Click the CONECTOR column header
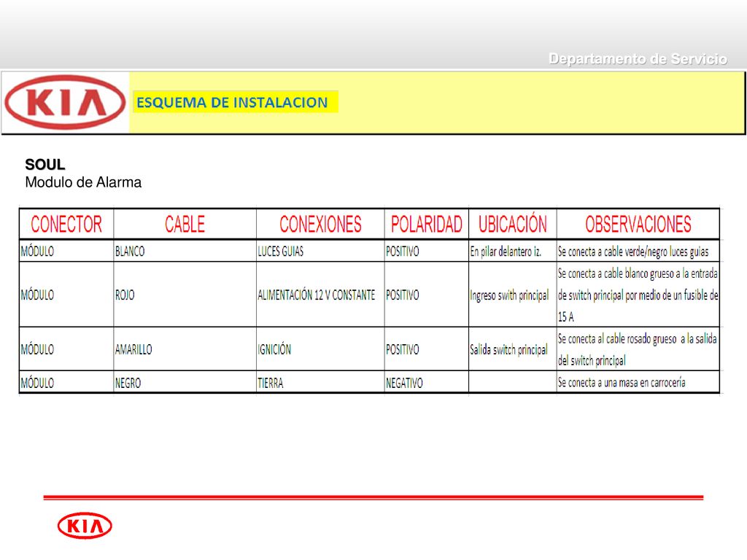This screenshot has height=560, width=747. click(x=66, y=224)
